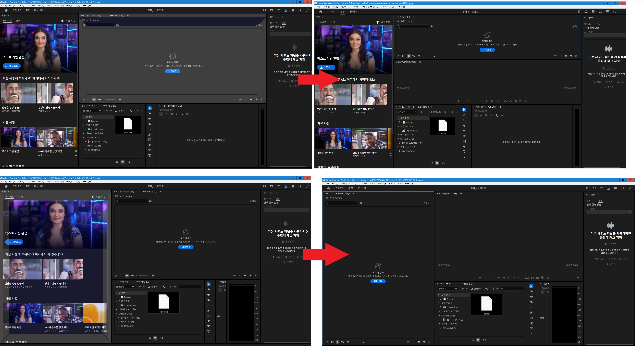Click Export Frame camera icon in top-right window
The image size is (644, 352).
[516, 101]
